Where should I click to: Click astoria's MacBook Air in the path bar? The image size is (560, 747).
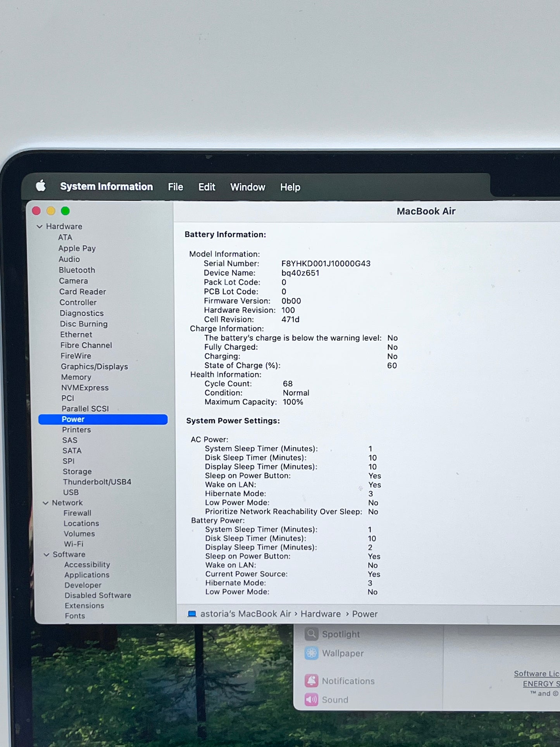tap(245, 614)
